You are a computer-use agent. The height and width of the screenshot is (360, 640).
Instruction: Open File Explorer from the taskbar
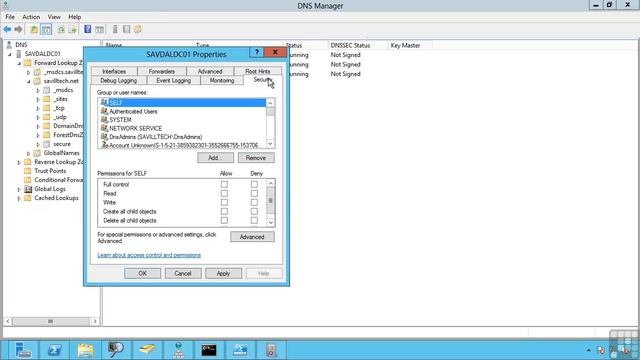pyautogui.click(x=85, y=350)
